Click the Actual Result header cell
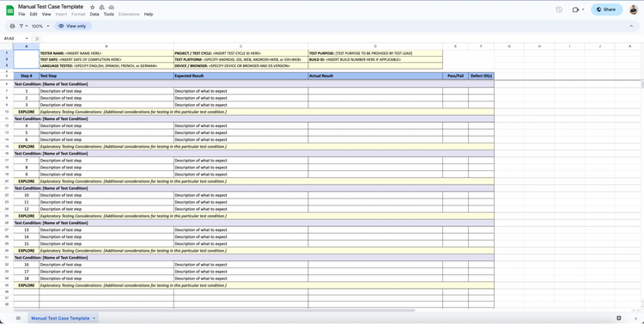Image resolution: width=644 pixels, height=324 pixels. click(375, 76)
